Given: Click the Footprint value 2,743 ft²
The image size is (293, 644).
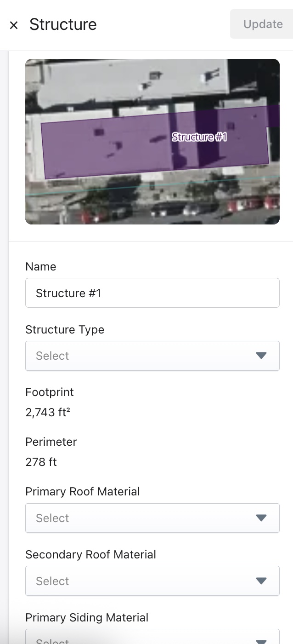Looking at the screenshot, I should tap(48, 412).
